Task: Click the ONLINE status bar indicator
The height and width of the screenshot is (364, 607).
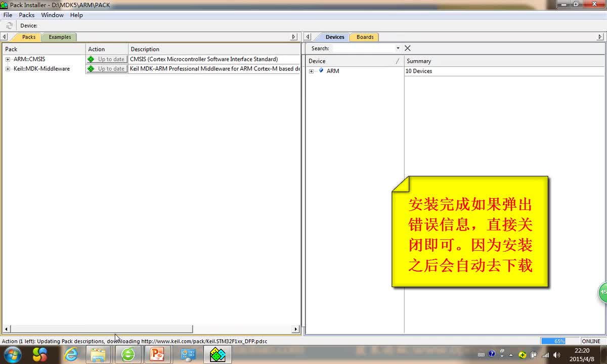Action: point(591,341)
